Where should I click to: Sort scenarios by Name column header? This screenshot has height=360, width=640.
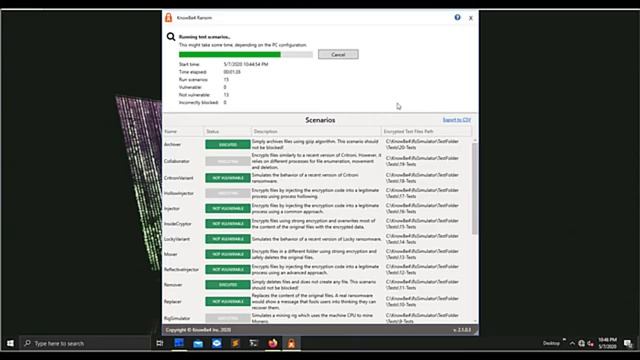pos(183,131)
